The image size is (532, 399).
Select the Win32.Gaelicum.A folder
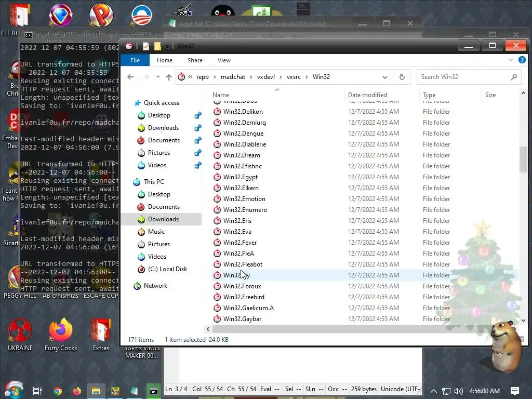coord(248,308)
